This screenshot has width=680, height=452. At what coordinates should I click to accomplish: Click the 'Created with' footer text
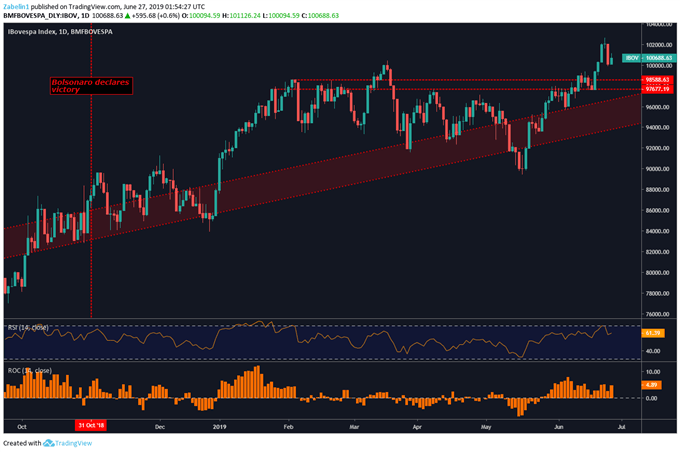tap(22, 443)
